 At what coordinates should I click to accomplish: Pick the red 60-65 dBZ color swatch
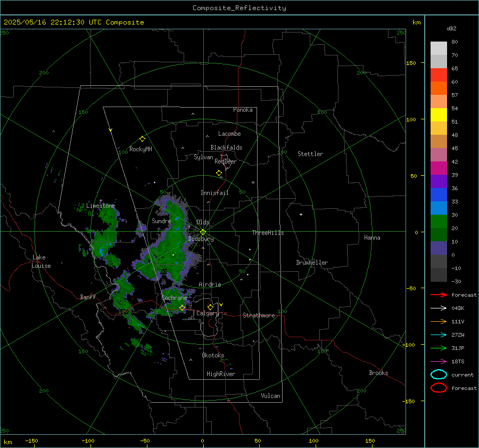click(x=439, y=75)
